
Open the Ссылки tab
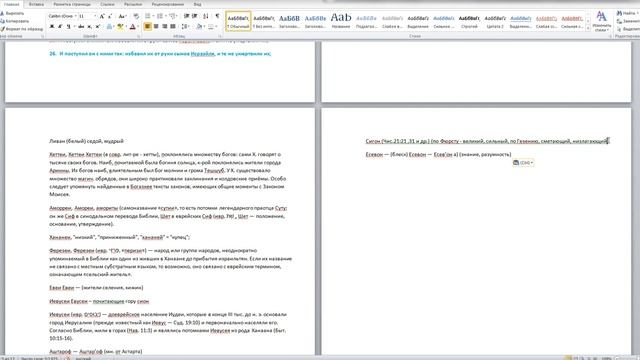107,4
